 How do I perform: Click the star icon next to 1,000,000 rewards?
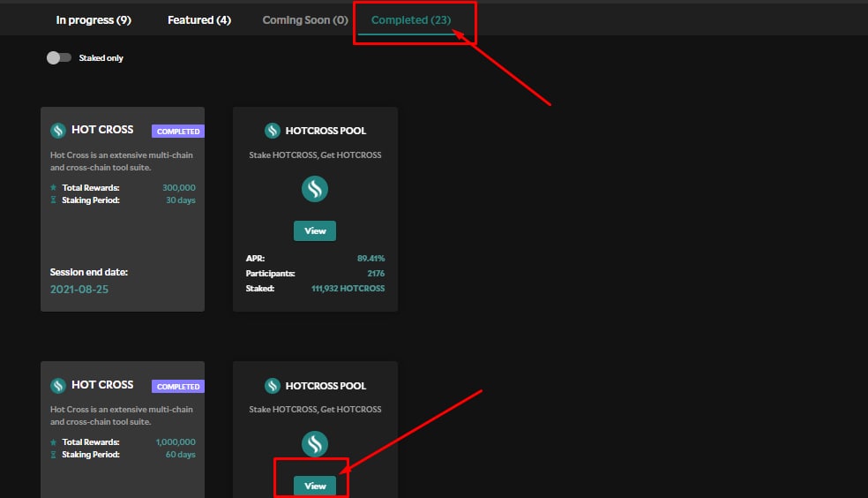click(54, 442)
